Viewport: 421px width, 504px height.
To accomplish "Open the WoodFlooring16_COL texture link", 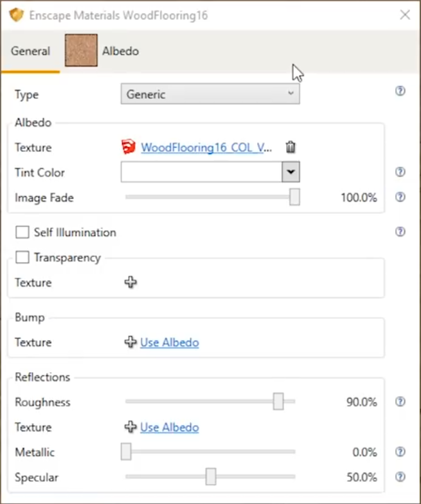I will (206, 148).
